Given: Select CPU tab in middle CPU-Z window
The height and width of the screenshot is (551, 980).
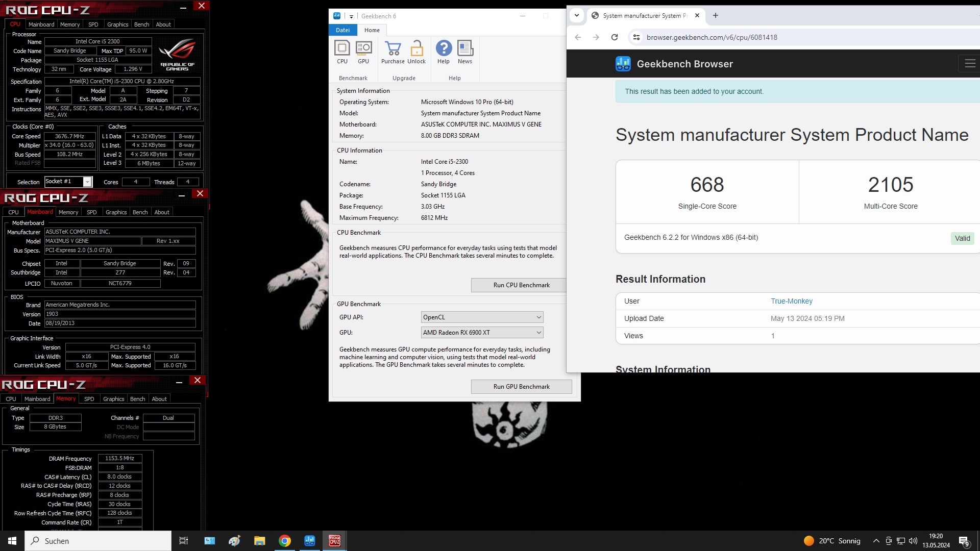Looking at the screenshot, I should tap(13, 212).
